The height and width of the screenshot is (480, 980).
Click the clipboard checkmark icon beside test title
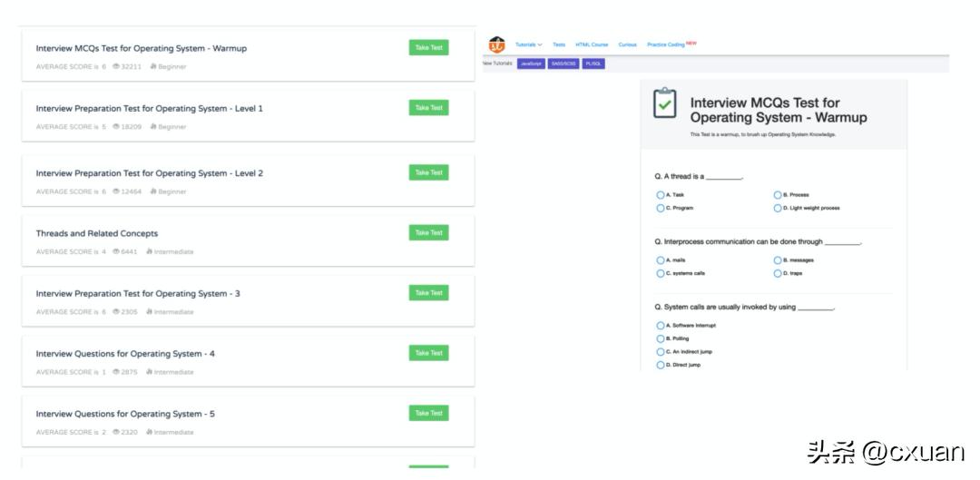pyautogui.click(x=665, y=103)
